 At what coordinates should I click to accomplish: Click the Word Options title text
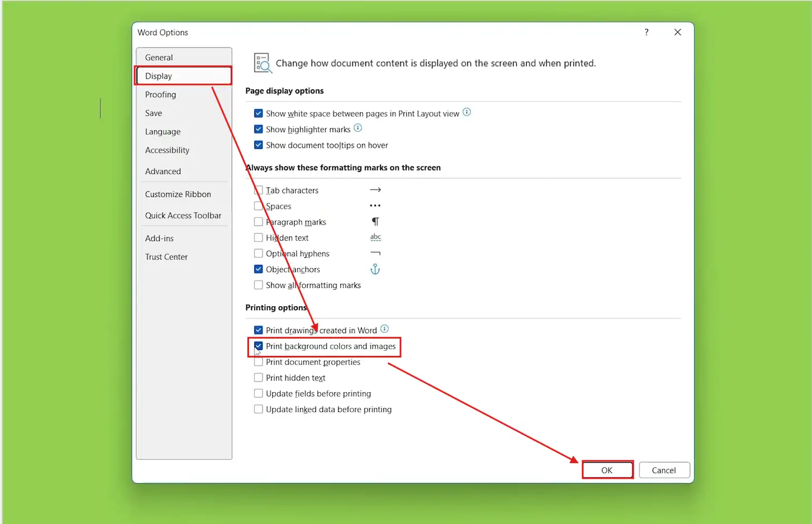pyautogui.click(x=163, y=32)
